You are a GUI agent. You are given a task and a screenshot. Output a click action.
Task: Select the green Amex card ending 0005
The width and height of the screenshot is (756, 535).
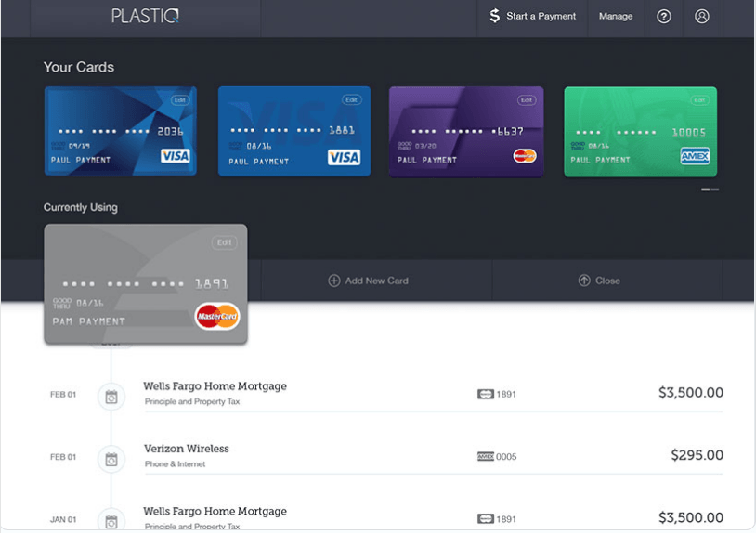click(x=640, y=132)
